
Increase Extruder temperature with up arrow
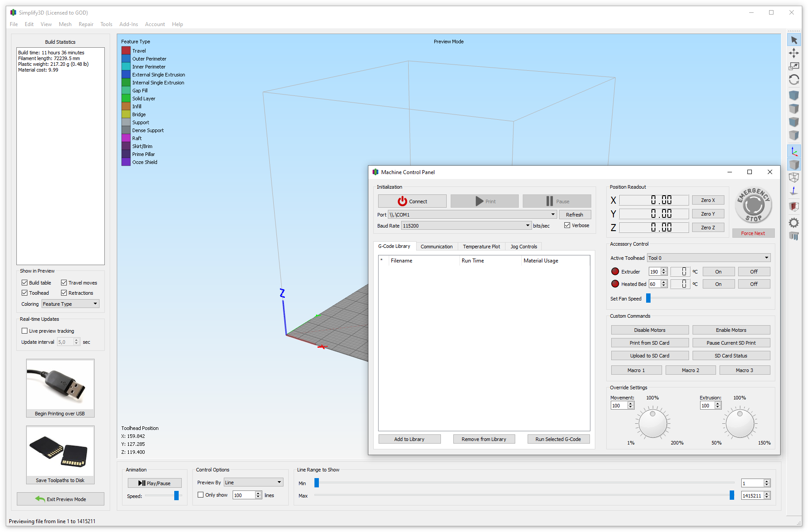(x=664, y=270)
